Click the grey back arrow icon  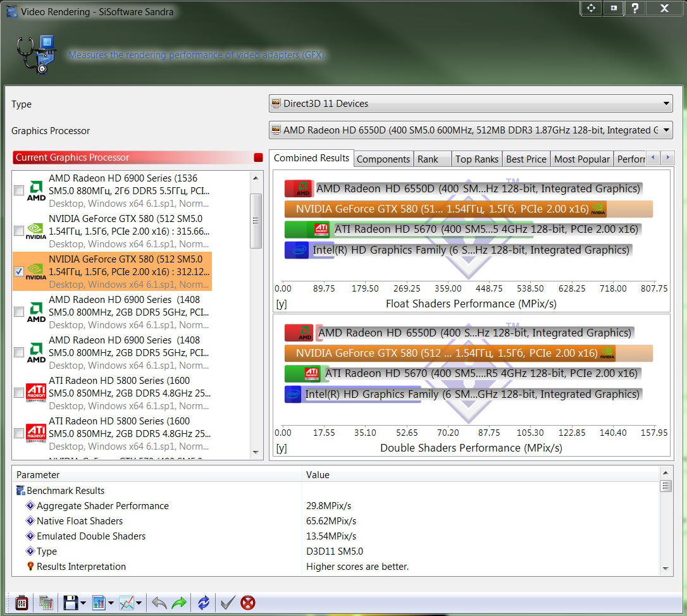tap(159, 603)
